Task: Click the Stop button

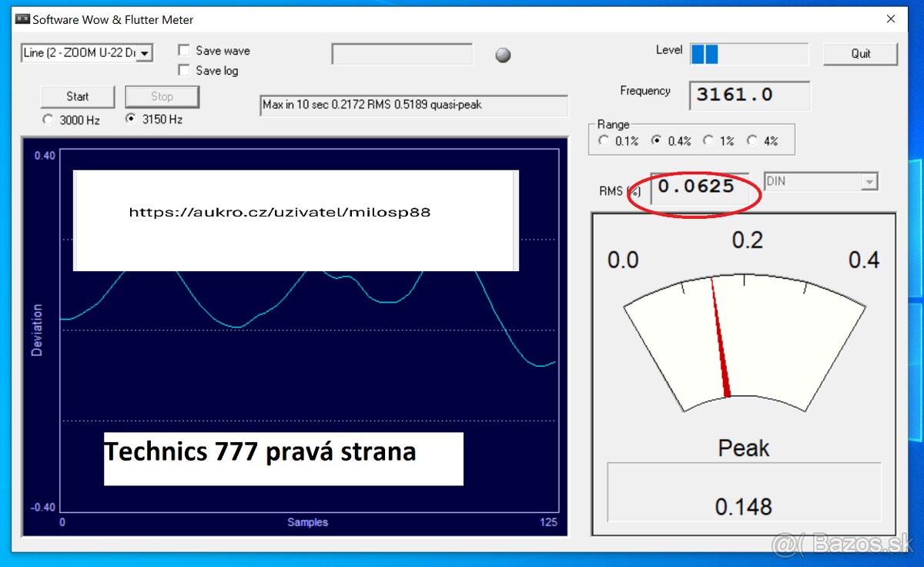Action: click(x=162, y=97)
